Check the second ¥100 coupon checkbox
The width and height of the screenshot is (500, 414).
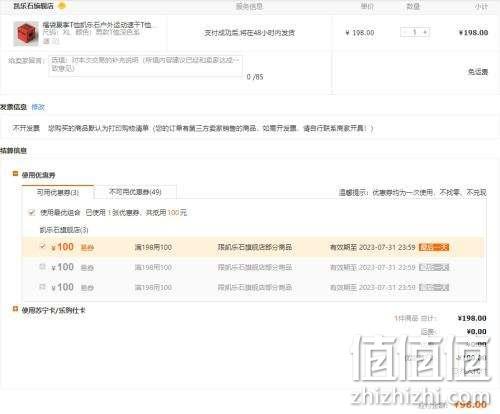point(42,266)
